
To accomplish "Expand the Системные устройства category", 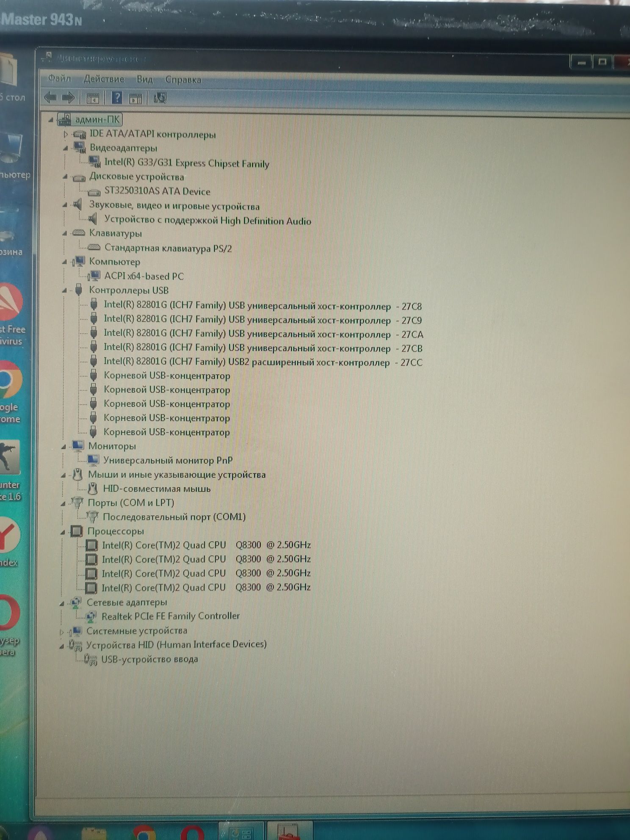I will 62,632.
